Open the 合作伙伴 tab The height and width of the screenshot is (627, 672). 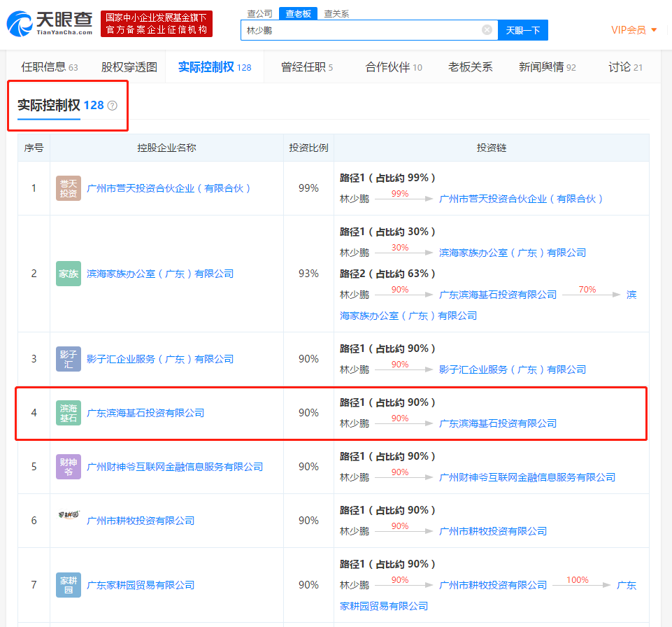point(394,67)
